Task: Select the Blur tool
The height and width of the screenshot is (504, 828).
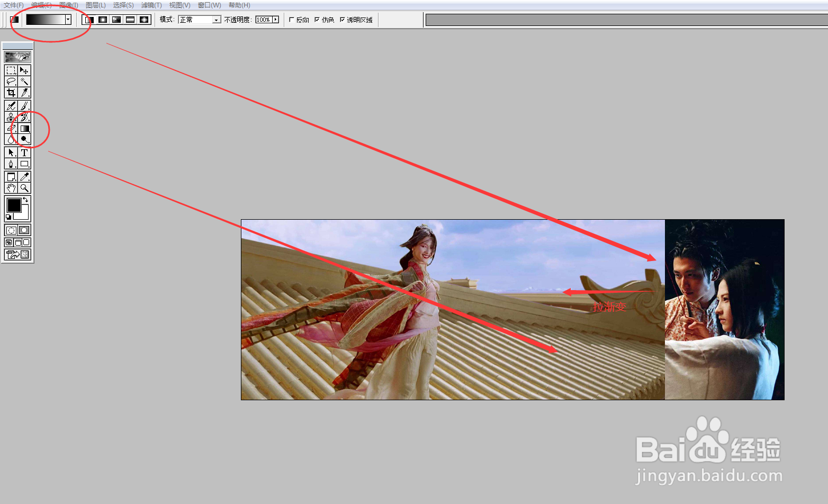Action: [11, 139]
